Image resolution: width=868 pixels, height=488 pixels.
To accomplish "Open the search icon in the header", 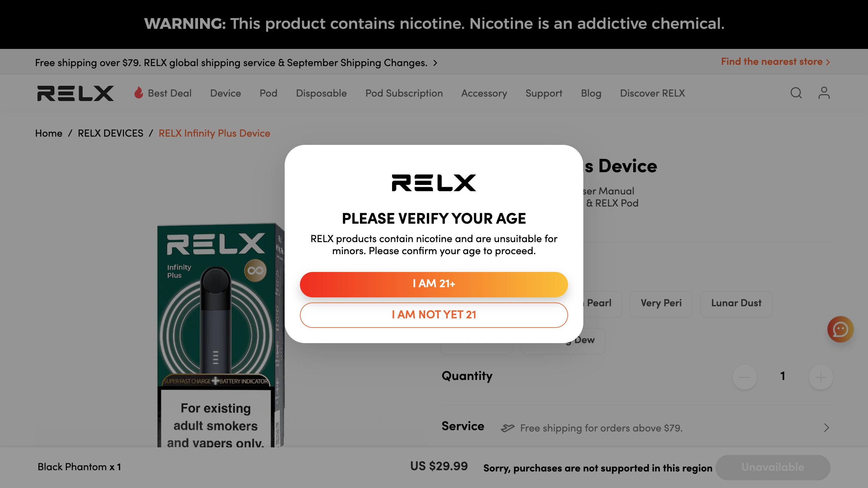I will click(x=796, y=93).
